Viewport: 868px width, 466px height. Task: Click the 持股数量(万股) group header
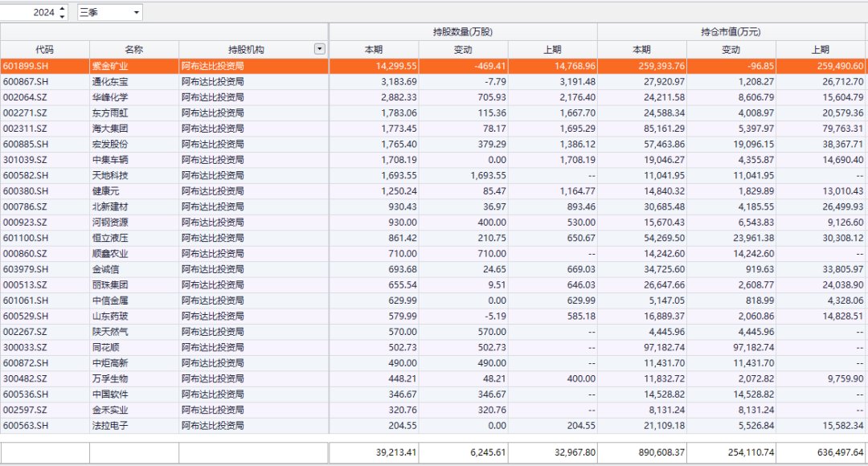tap(463, 31)
